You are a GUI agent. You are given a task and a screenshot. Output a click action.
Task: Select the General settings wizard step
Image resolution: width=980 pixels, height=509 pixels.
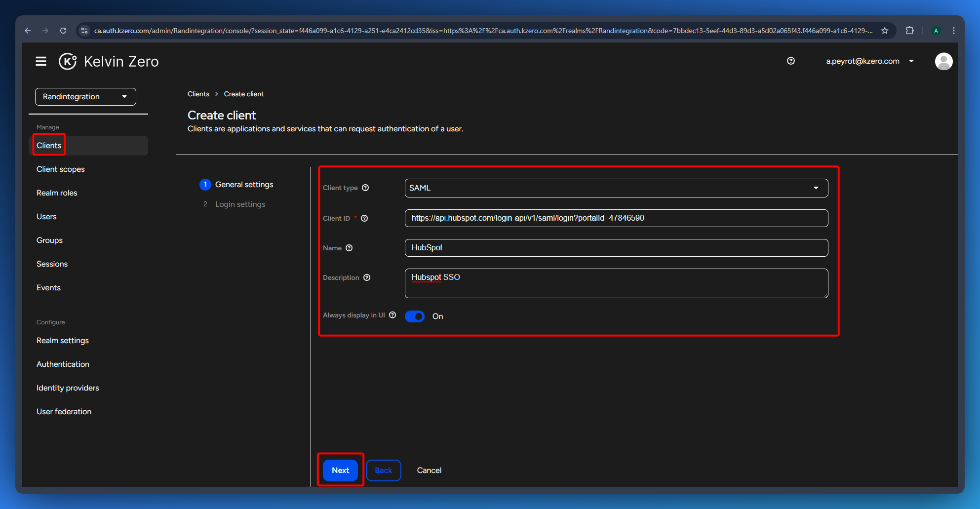coord(236,185)
